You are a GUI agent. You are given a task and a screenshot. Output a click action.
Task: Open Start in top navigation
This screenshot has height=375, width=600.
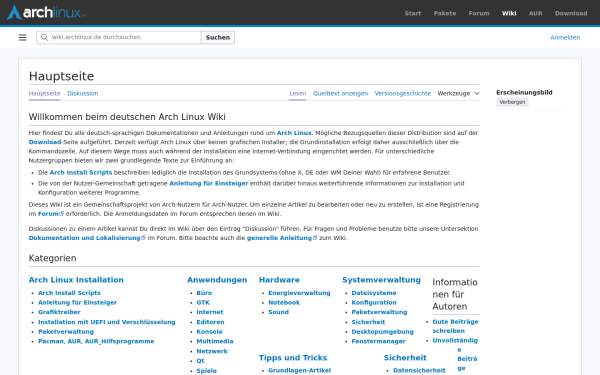pos(412,13)
